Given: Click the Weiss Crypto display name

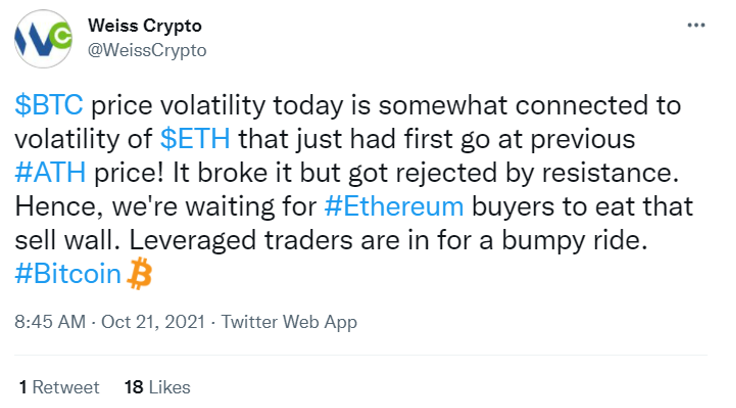Looking at the screenshot, I should click(145, 26).
